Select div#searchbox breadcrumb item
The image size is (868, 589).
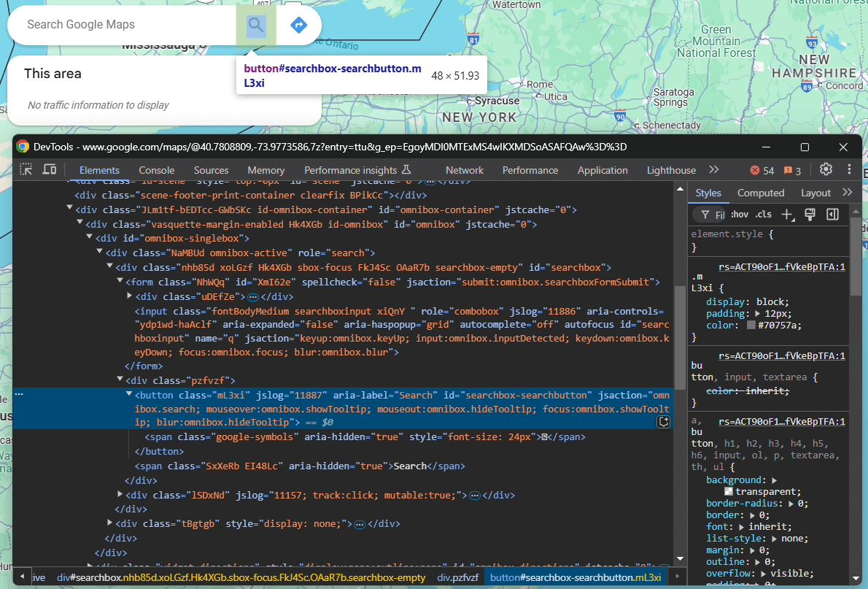[241, 577]
